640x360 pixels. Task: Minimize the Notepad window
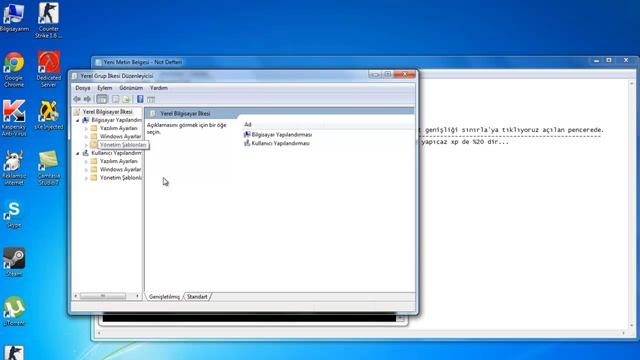pyautogui.click(x=596, y=61)
